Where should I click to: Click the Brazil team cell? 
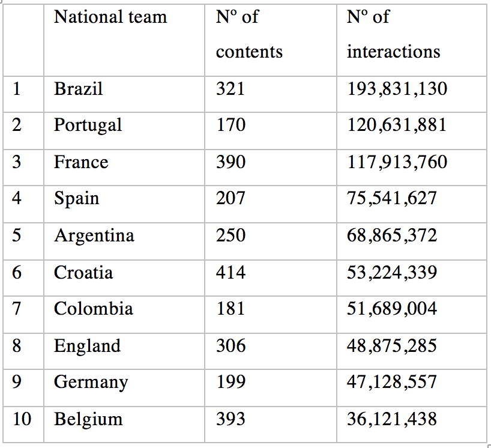(124, 94)
